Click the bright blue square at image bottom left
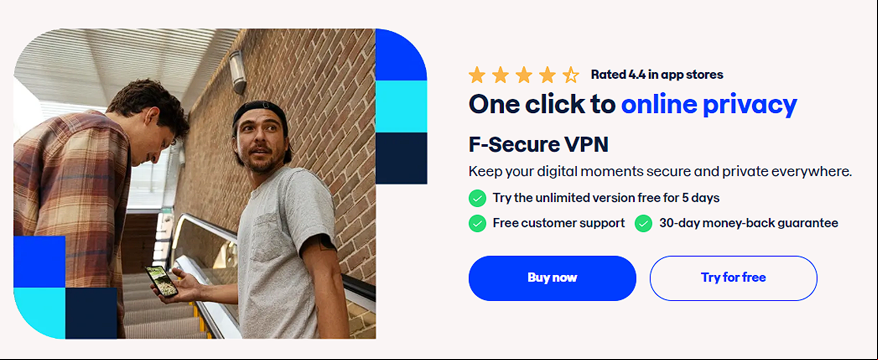This screenshot has height=360, width=878. point(39,261)
